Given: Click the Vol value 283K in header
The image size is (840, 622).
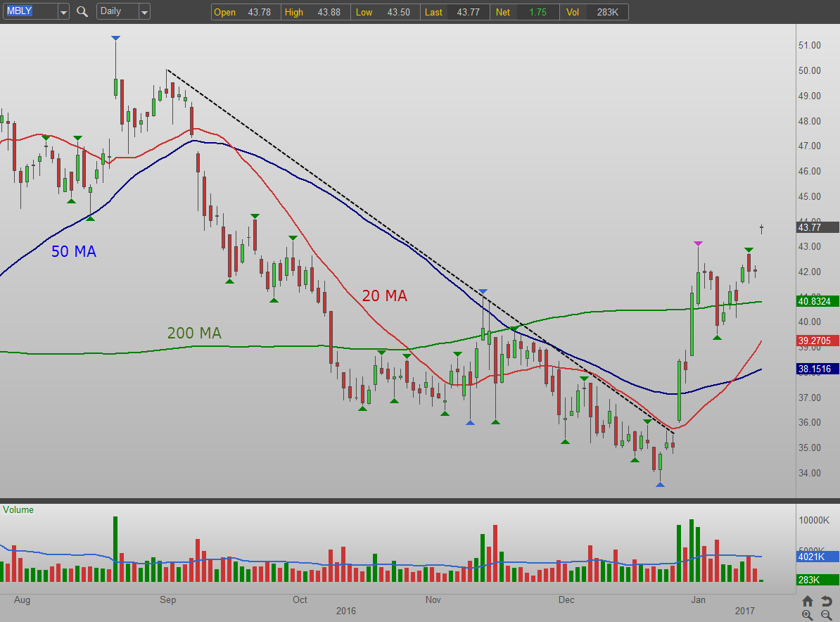Looking at the screenshot, I should 608,12.
